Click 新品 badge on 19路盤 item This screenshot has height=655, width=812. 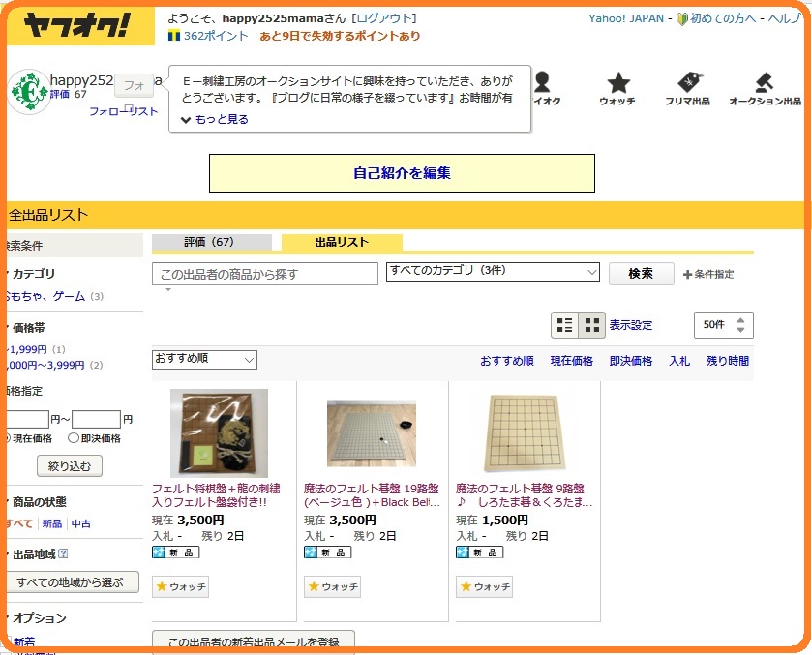click(x=327, y=552)
